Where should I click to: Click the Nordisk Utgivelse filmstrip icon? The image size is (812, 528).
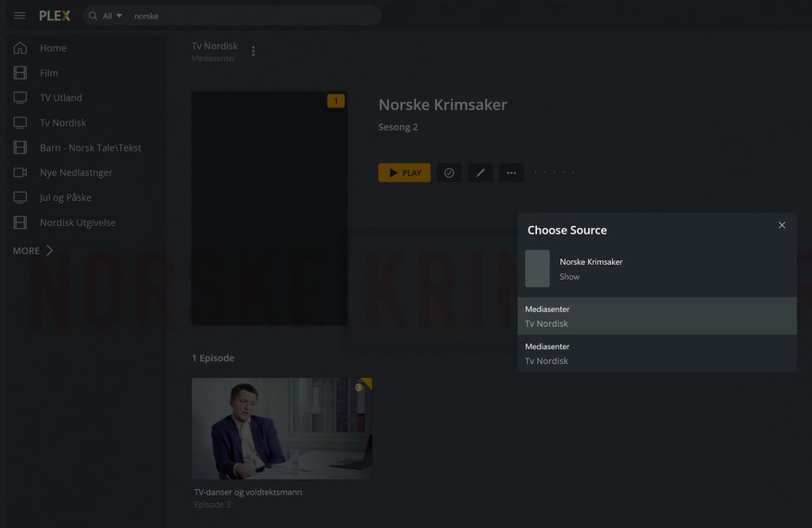(x=20, y=222)
